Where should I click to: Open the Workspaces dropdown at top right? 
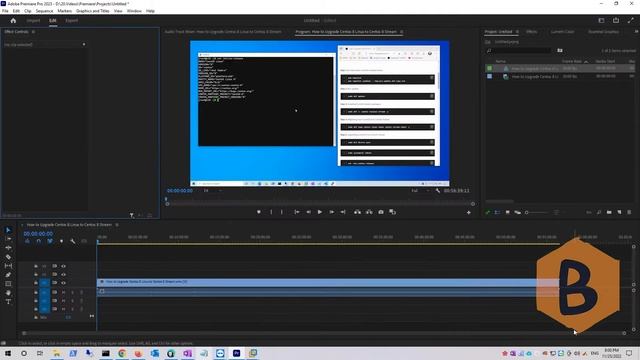[x=601, y=20]
